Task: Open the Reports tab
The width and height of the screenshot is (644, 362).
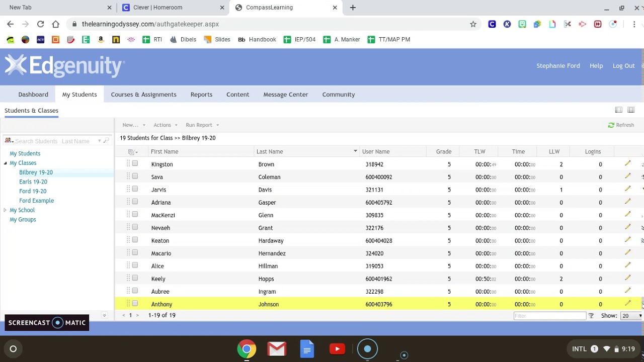Action: 201,94
